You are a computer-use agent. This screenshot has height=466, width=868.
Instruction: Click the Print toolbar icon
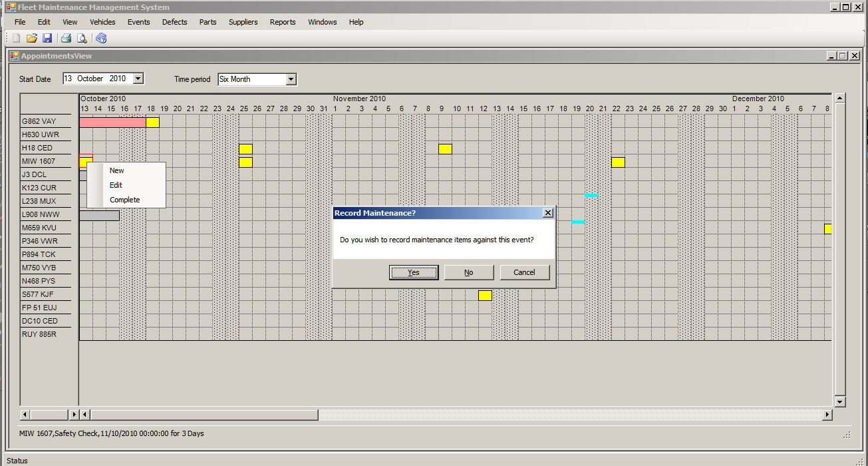[x=67, y=38]
